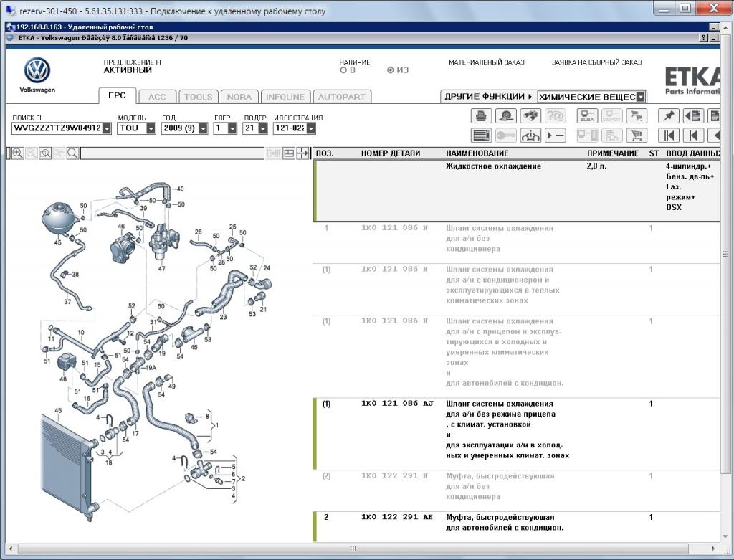Click the document with left arrow icon
Viewport: 734px width, 560px height.
[693, 115]
